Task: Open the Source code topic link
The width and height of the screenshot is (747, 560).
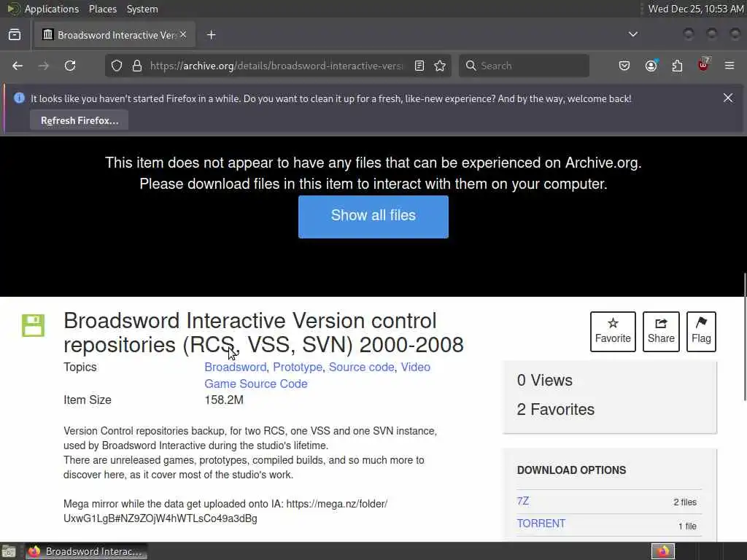Action: [361, 367]
